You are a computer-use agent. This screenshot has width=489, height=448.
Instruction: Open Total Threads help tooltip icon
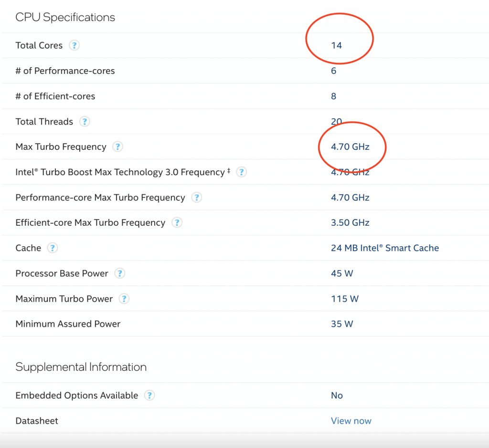coord(85,121)
